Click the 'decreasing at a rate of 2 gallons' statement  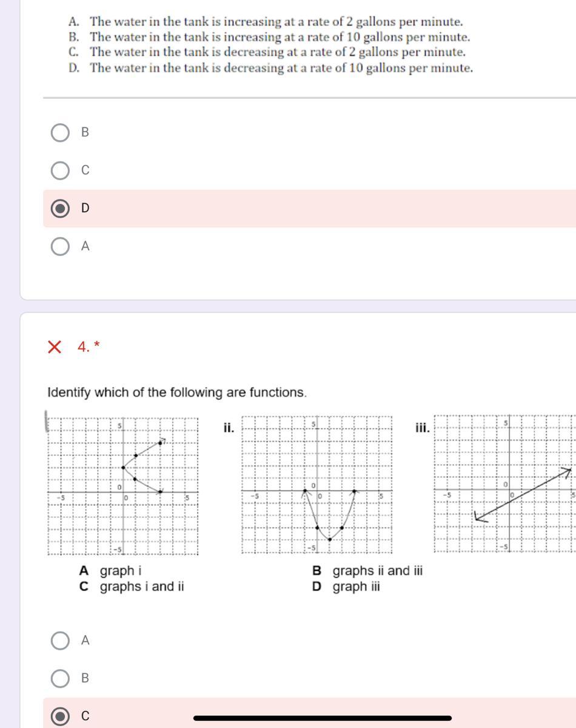tap(278, 52)
